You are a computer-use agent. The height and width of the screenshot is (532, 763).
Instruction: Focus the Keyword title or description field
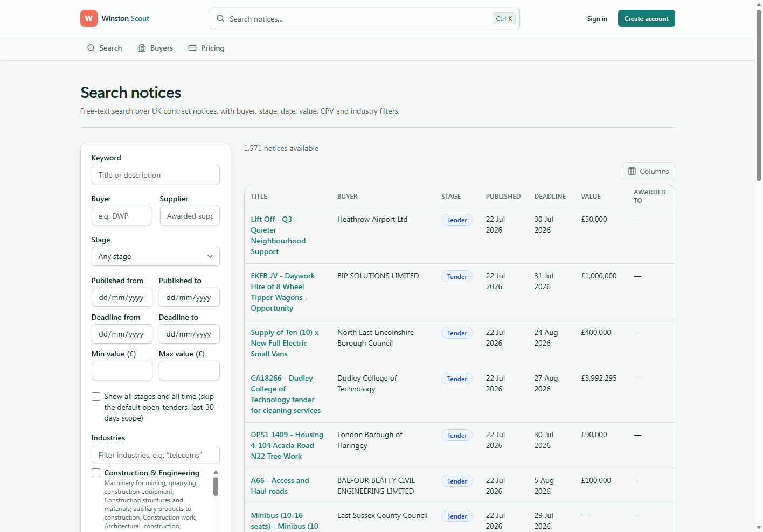point(155,174)
